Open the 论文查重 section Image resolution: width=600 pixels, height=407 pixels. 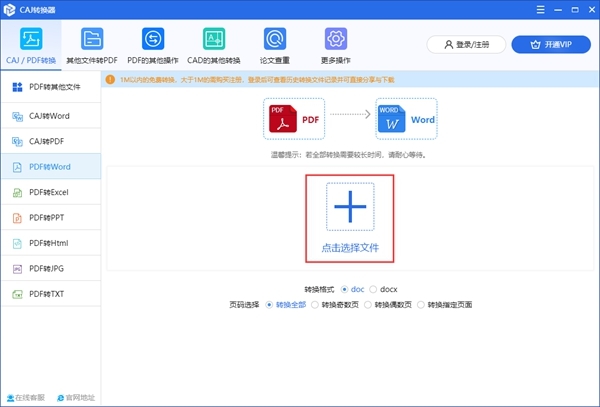pyautogui.click(x=275, y=47)
